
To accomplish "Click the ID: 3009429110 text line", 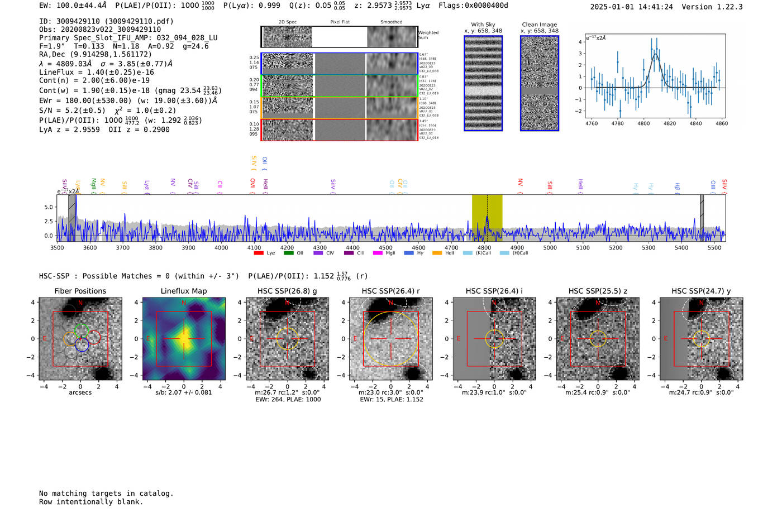I will point(106,21).
